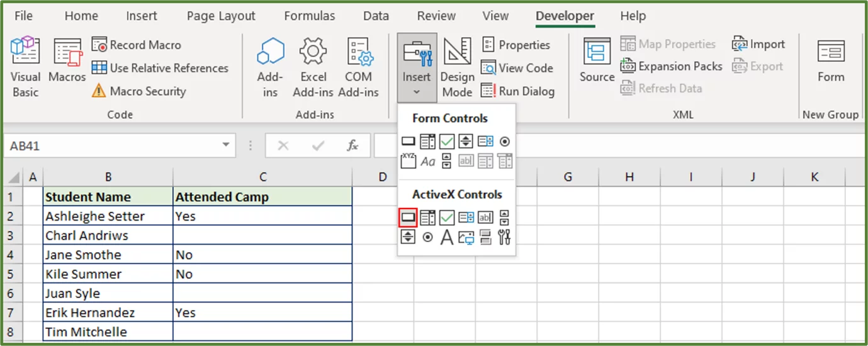Open COM Add-ins
The height and width of the screenshot is (346, 868).
(358, 67)
